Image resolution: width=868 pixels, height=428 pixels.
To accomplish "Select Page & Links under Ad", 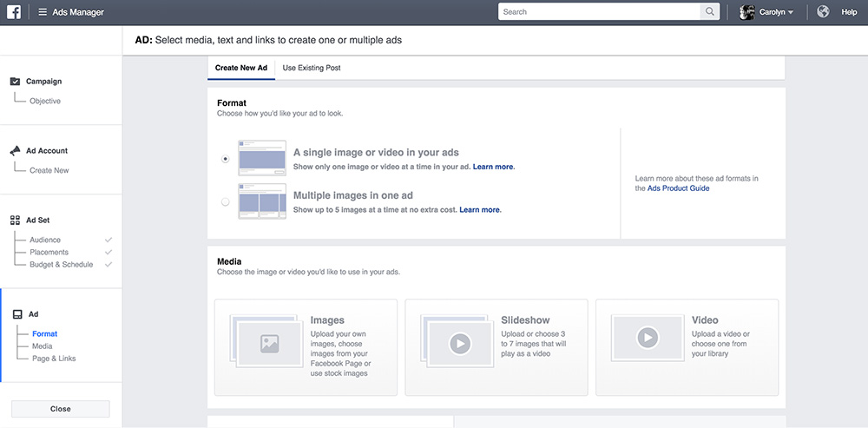I will tap(54, 359).
